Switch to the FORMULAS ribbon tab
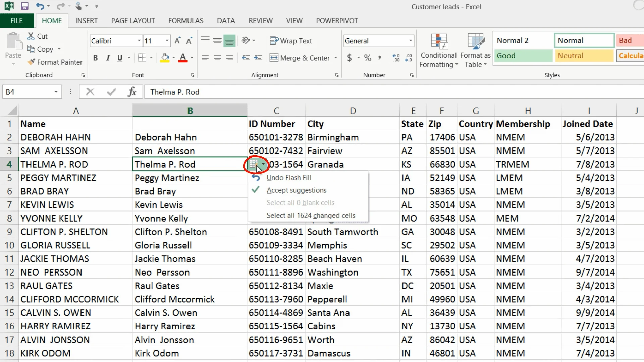 point(186,21)
